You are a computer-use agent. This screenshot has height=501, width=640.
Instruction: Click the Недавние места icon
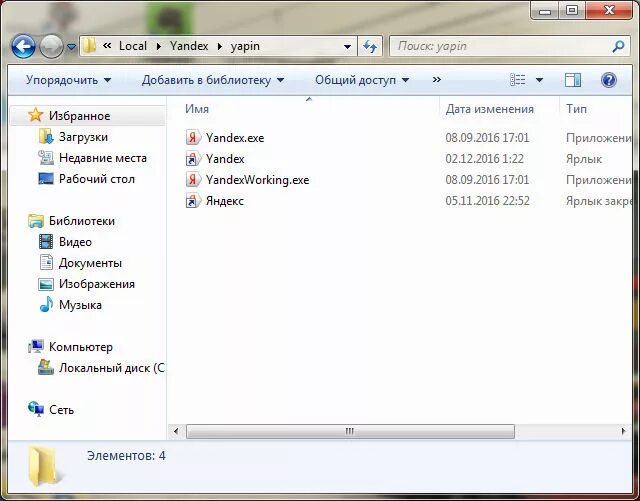(46, 158)
